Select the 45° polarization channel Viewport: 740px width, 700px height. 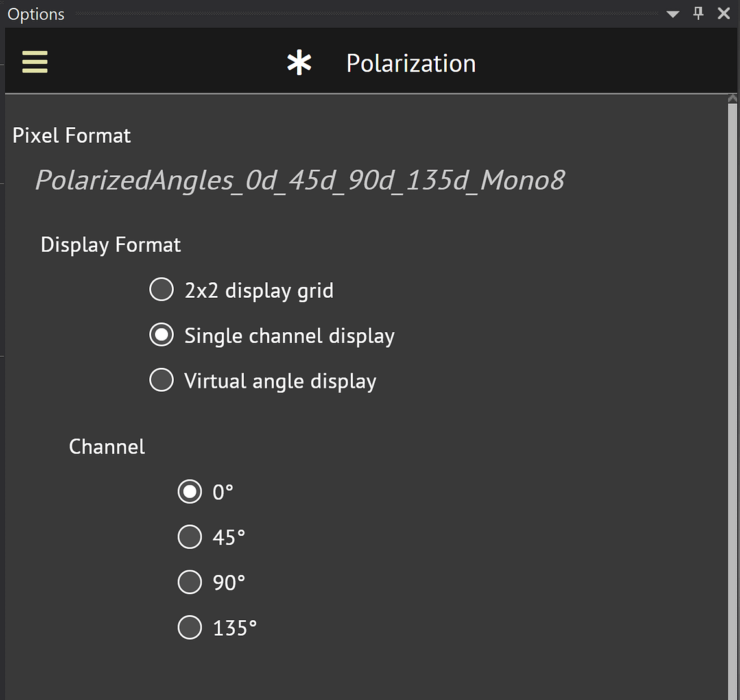189,537
